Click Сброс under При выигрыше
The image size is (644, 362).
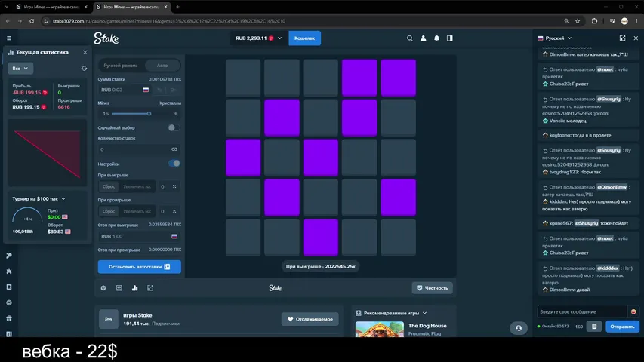point(109,187)
